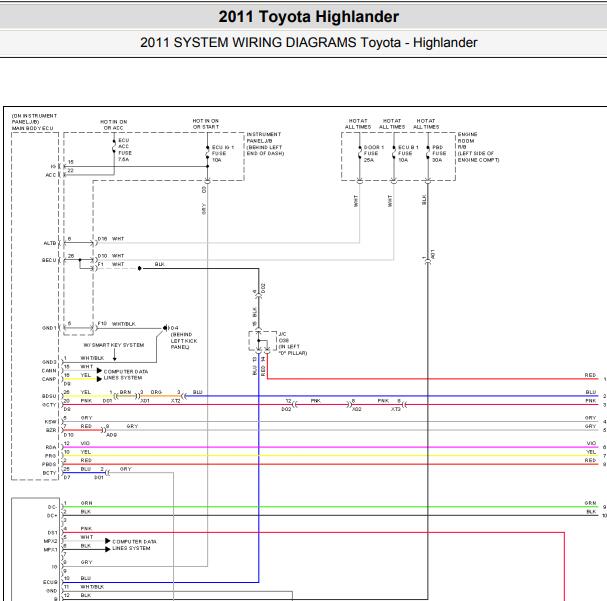Select the D16 WHT connector label
The height and width of the screenshot is (601, 607).
coord(111,239)
